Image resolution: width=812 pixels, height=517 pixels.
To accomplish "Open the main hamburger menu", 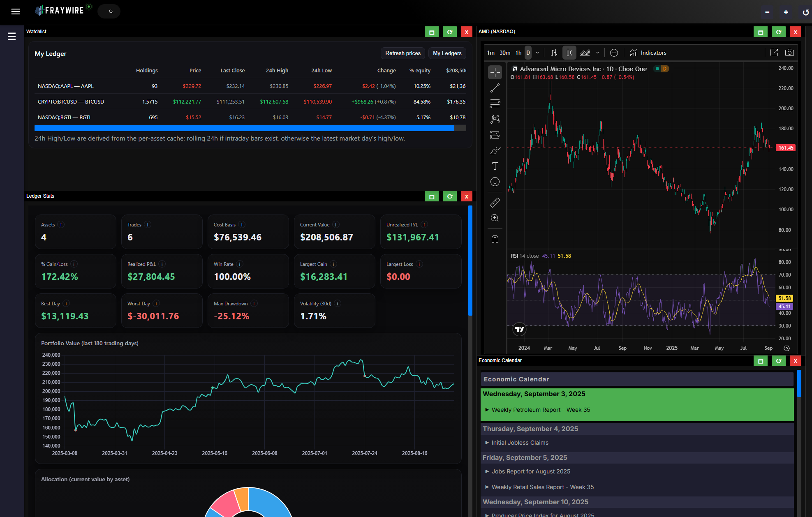I will pyautogui.click(x=16, y=12).
